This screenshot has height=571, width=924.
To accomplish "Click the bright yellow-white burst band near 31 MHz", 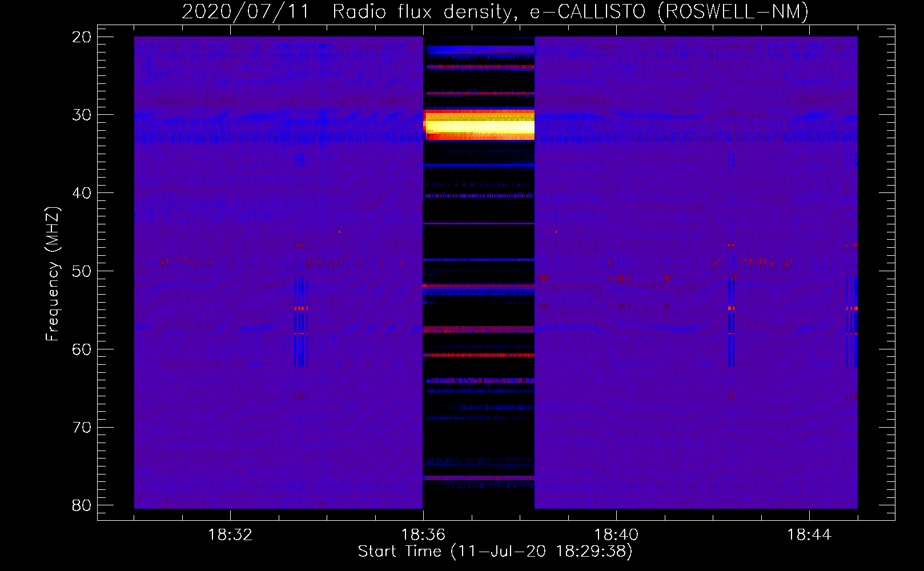I will tap(479, 125).
